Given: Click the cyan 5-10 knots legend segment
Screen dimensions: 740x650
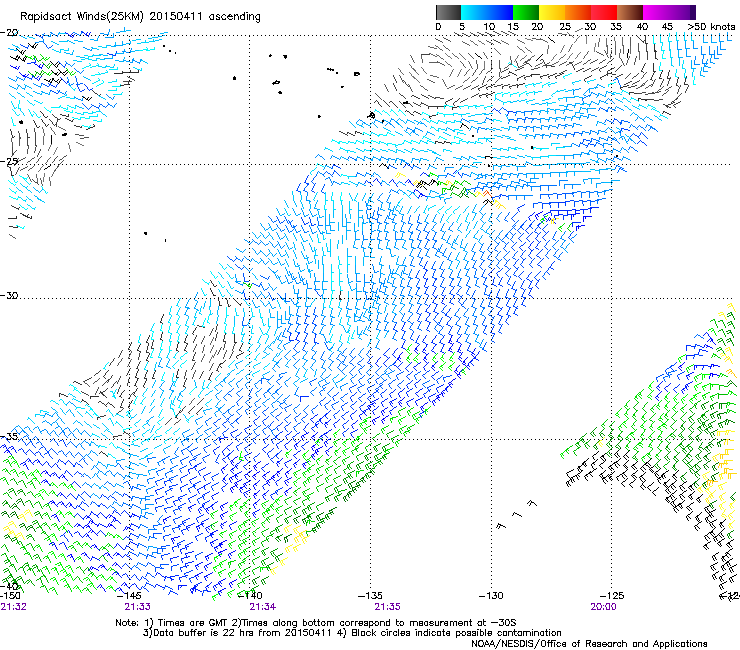Looking at the screenshot, I should click(x=474, y=12).
